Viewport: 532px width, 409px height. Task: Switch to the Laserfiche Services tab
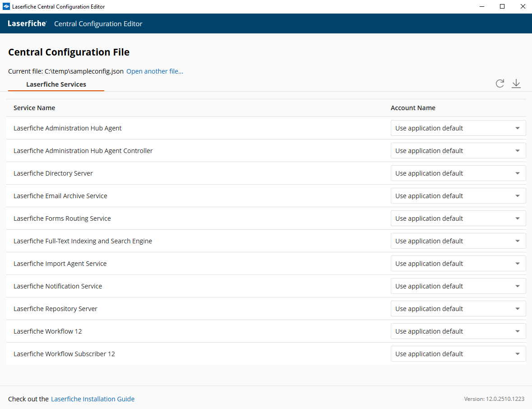coord(56,84)
